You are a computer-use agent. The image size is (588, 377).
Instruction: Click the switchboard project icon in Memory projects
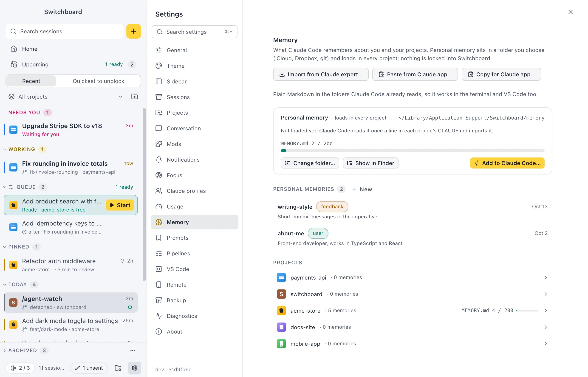point(281,294)
